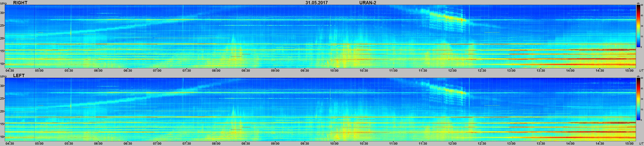
Task: Click the 06:30 tick under RIGHT spectrogram
Action: tap(128, 71)
